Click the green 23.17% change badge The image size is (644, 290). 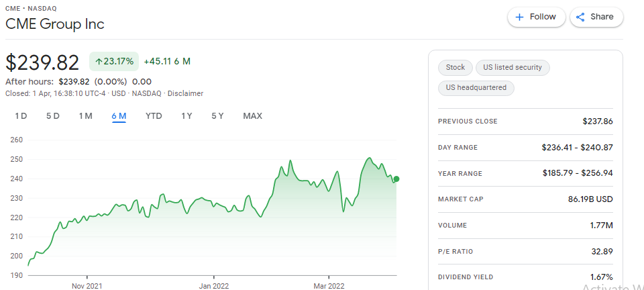[114, 62]
